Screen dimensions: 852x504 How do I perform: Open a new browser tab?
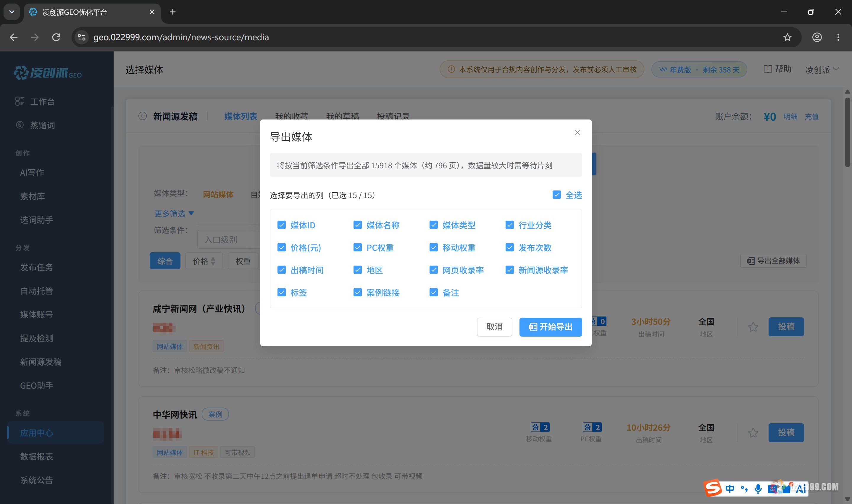[172, 12]
